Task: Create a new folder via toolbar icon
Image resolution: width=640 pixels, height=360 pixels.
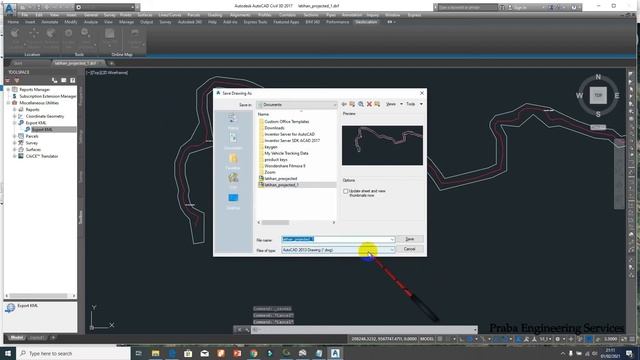Action: (377, 104)
